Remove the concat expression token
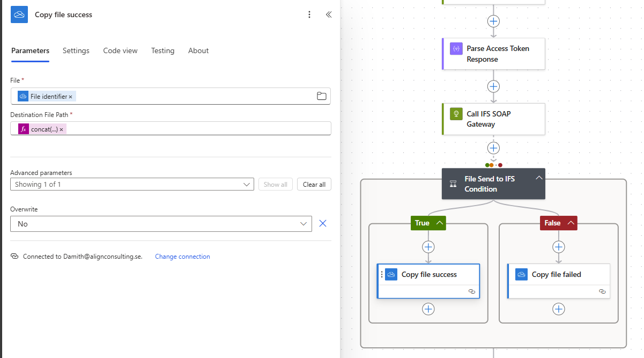The image size is (644, 358). click(61, 129)
